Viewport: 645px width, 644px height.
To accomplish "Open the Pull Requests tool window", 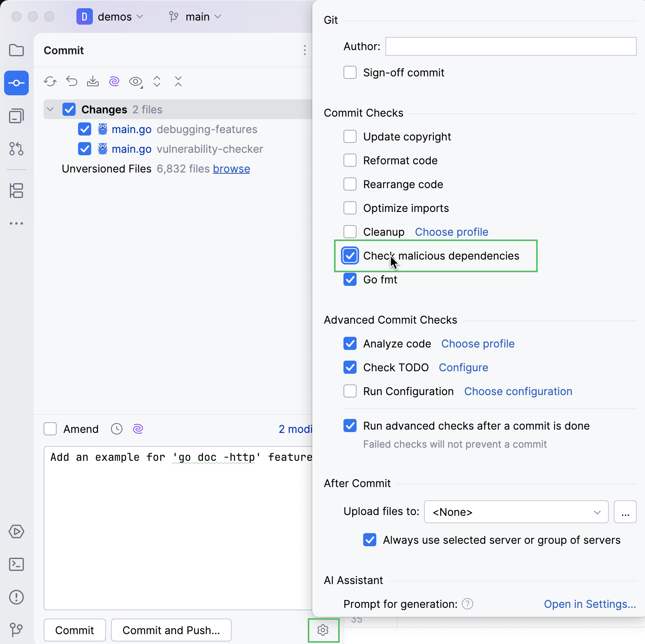I will coord(16,149).
